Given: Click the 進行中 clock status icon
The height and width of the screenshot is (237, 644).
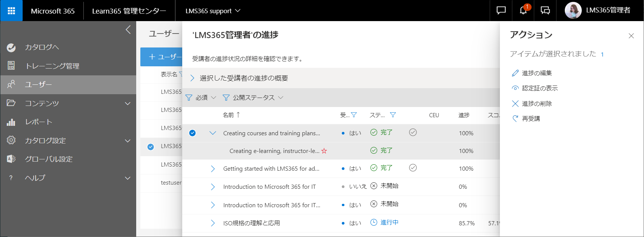Looking at the screenshot, I should [x=374, y=222].
